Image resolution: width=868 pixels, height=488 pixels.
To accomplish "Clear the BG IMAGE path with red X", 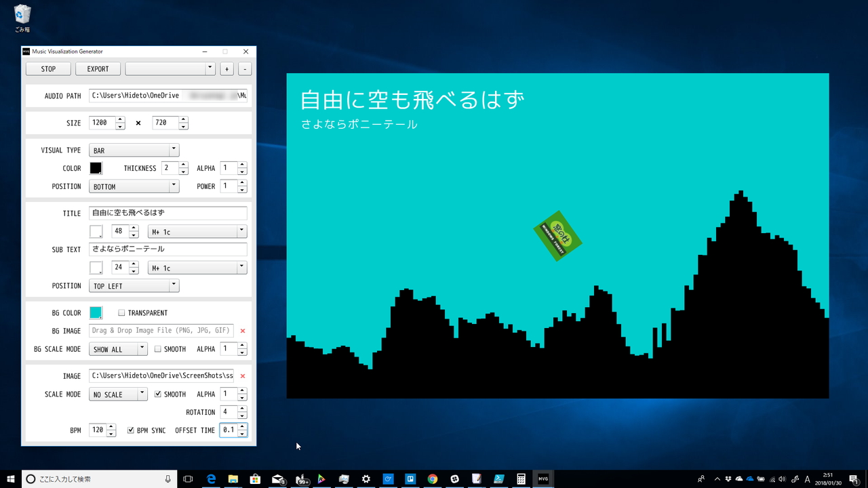I will tap(243, 331).
